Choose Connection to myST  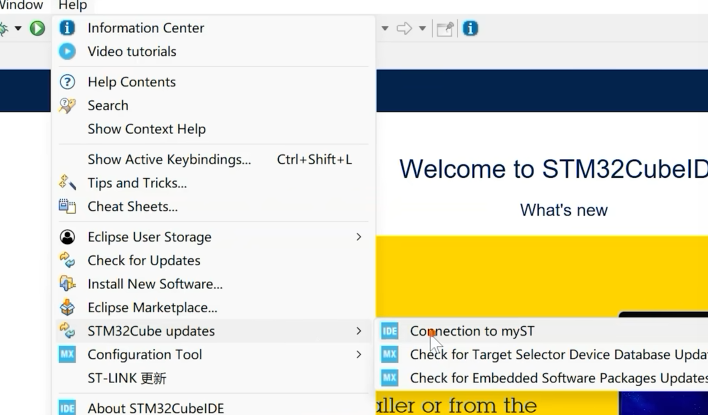point(542,331)
